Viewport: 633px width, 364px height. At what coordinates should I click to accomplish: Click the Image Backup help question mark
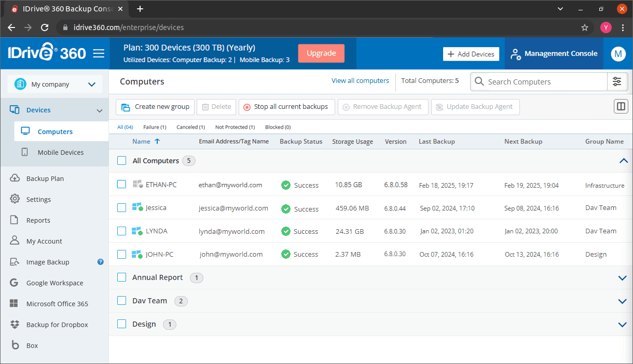coord(101,262)
